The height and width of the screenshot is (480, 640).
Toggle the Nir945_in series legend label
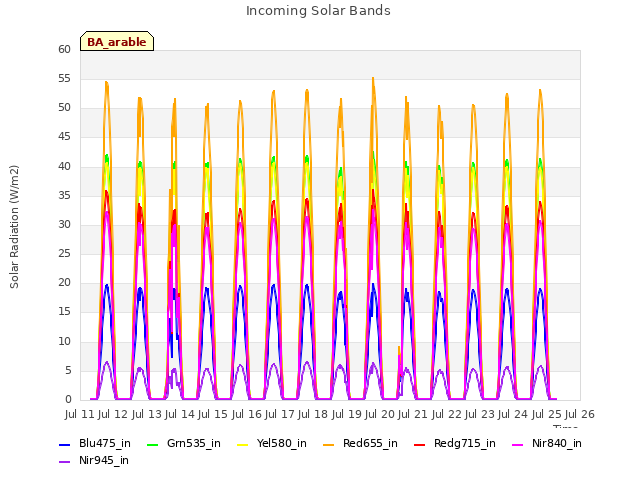104,460
